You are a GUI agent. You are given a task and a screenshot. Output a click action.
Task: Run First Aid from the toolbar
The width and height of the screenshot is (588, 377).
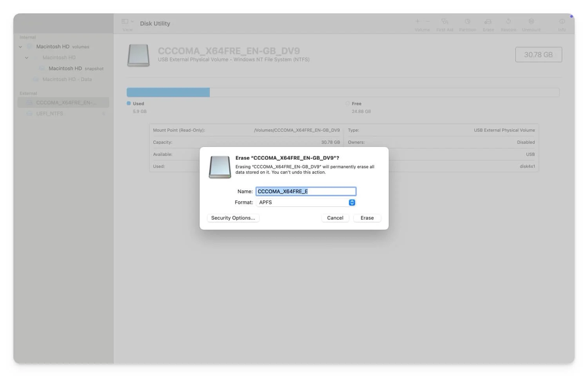pyautogui.click(x=445, y=21)
